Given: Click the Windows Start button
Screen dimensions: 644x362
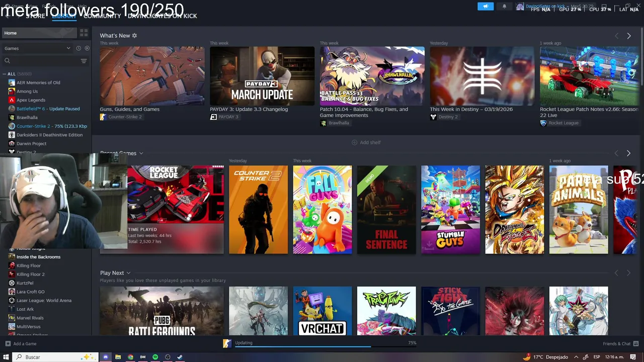Looking at the screenshot, I should point(6,357).
